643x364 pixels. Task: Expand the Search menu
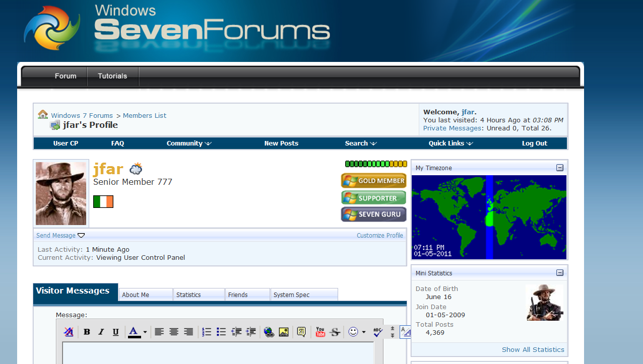361,143
